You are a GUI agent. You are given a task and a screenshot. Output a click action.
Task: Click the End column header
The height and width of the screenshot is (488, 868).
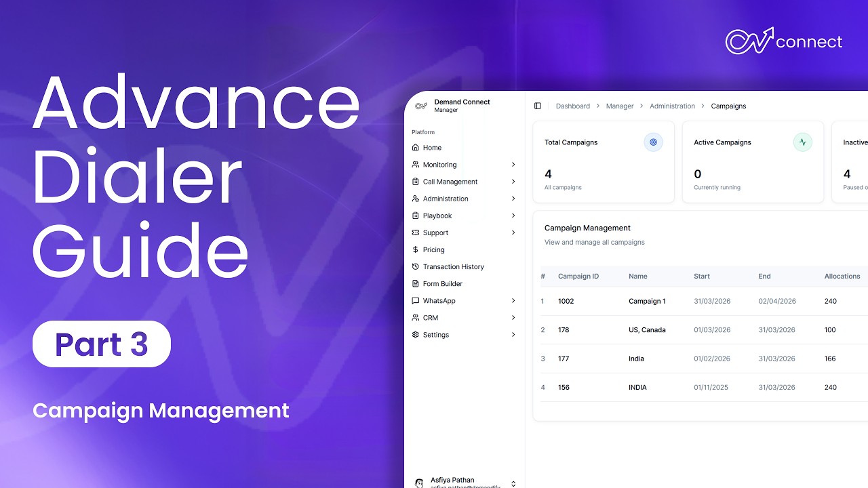tap(764, 276)
